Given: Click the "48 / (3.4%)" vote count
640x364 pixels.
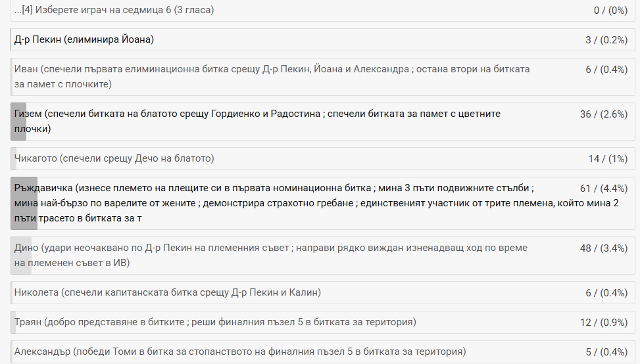Looking at the screenshot, I should coord(604,248).
